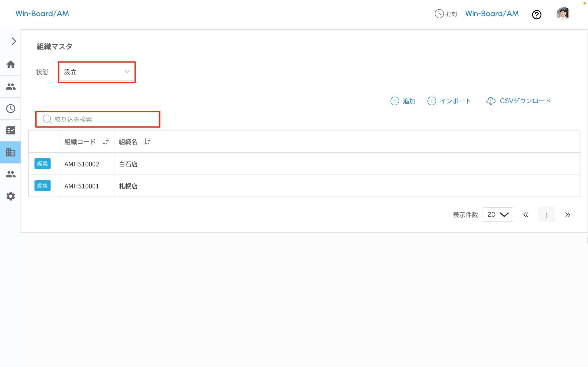Click the approval list sidebar icon
The width and height of the screenshot is (588, 367).
click(x=10, y=130)
